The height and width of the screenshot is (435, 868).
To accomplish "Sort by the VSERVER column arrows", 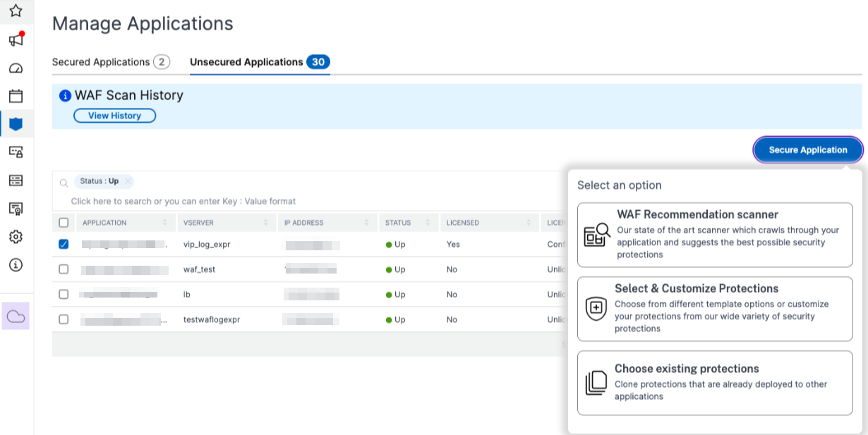I will click(266, 223).
